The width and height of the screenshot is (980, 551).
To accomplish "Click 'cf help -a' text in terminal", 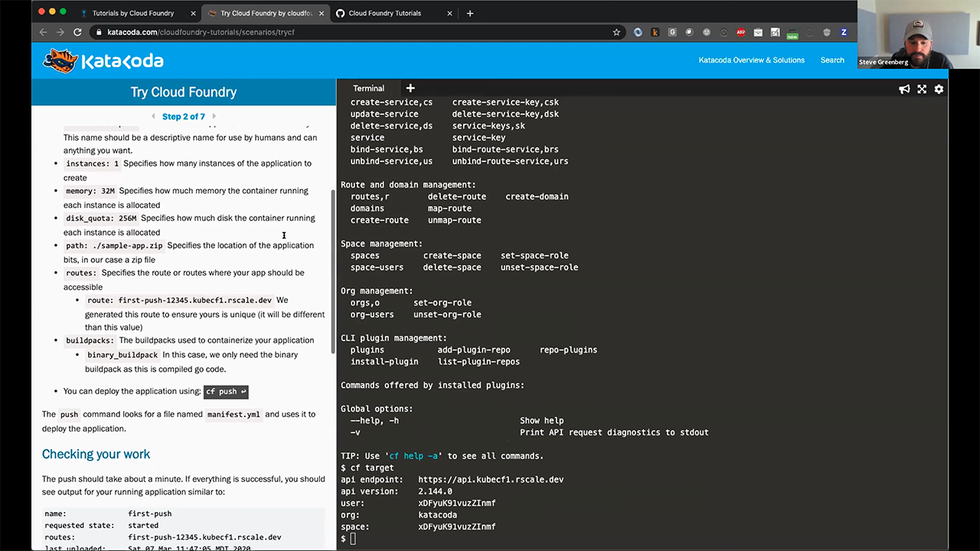I will [x=413, y=456].
